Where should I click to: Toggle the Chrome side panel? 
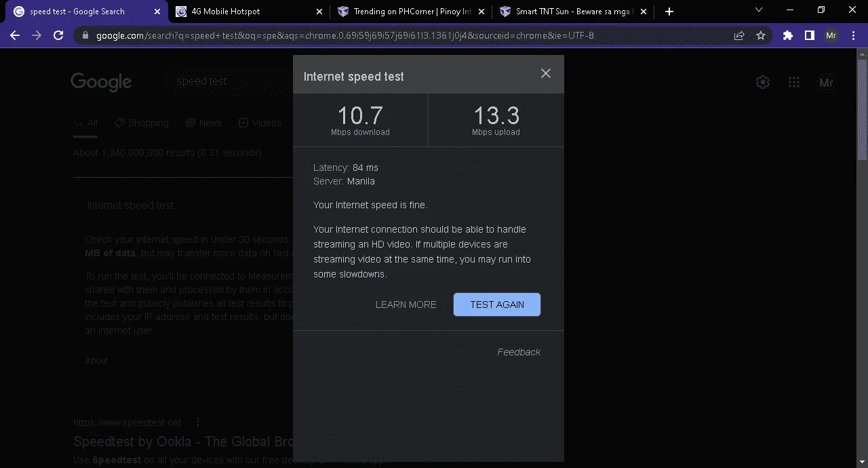810,35
